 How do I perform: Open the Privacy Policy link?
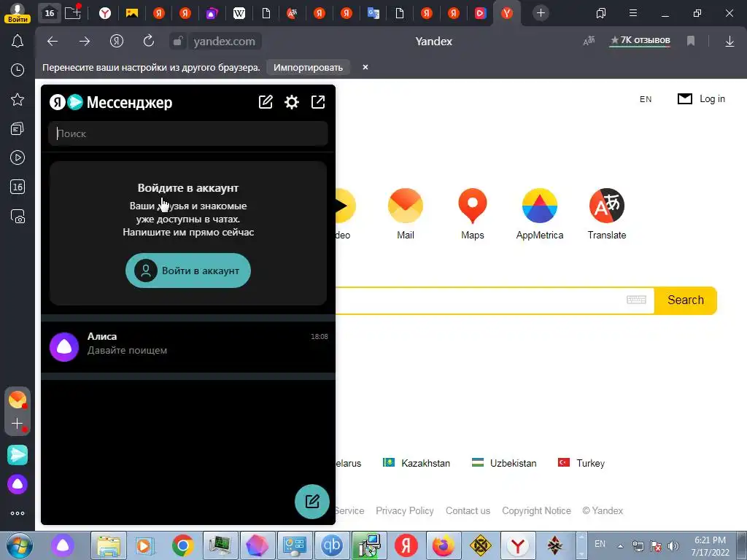(404, 510)
